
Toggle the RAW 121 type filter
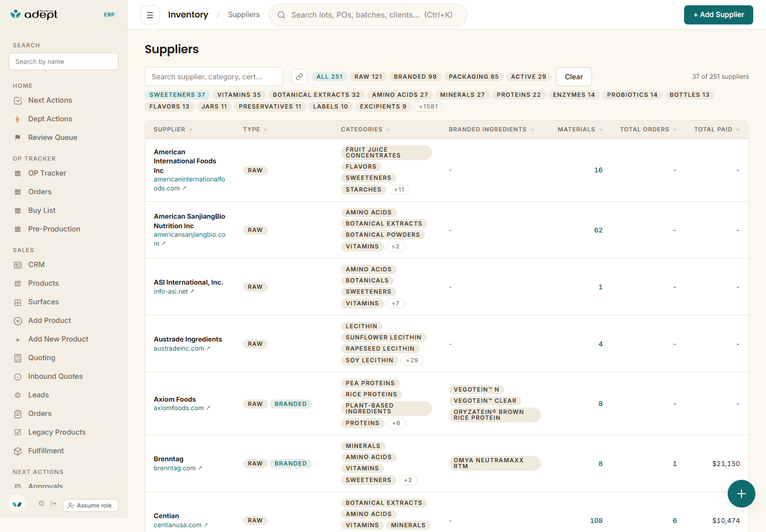(x=368, y=77)
